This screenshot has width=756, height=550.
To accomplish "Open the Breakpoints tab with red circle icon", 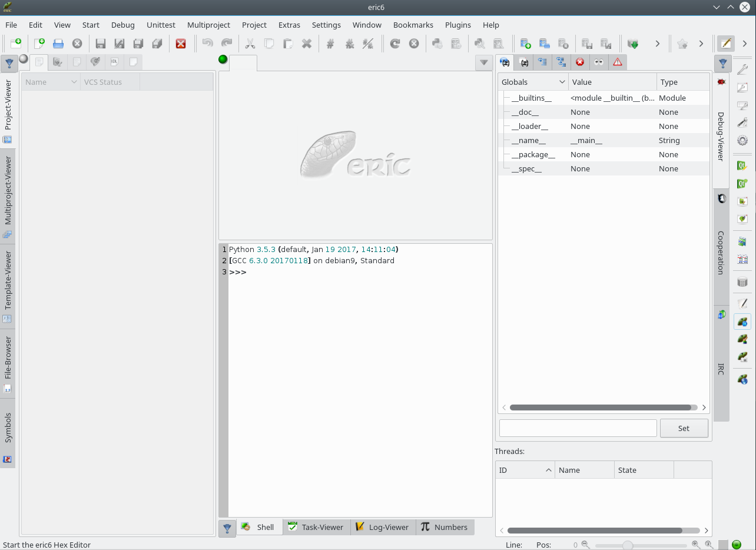I will pos(580,62).
